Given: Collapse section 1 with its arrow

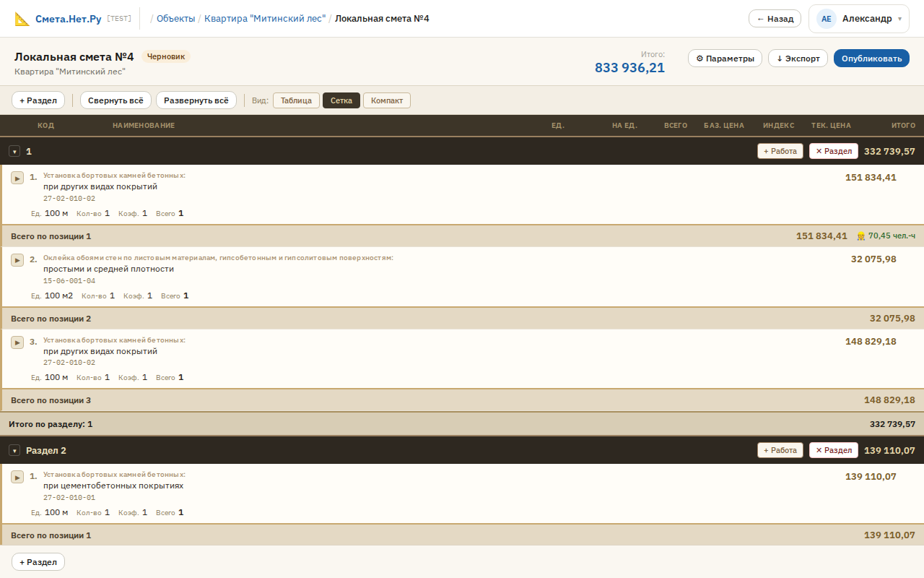Looking at the screenshot, I should pos(14,152).
